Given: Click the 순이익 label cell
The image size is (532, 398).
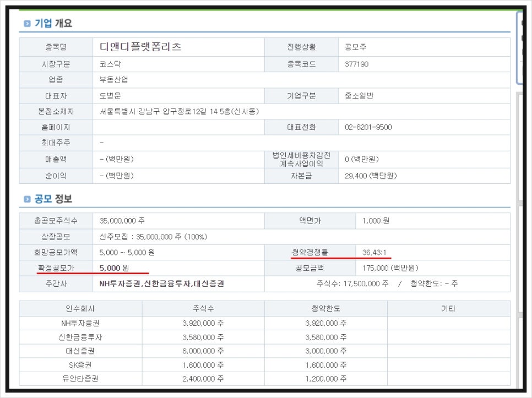Looking at the screenshot, I should (x=56, y=176).
